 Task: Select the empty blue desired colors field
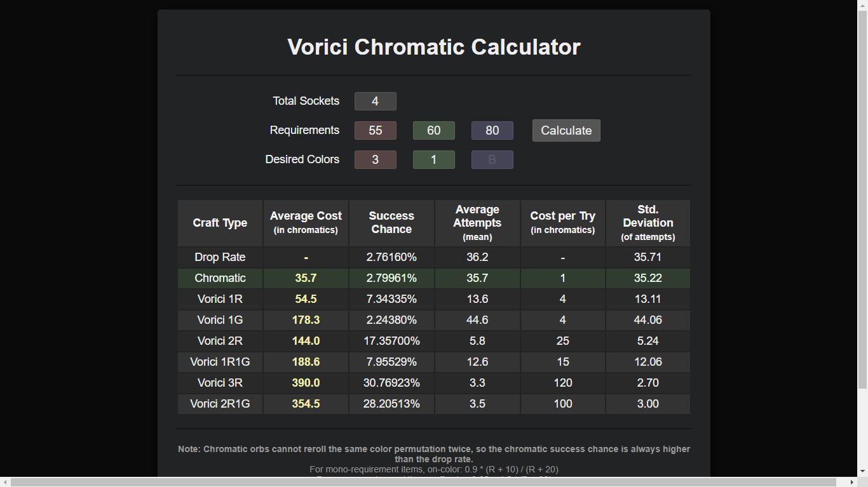click(492, 160)
